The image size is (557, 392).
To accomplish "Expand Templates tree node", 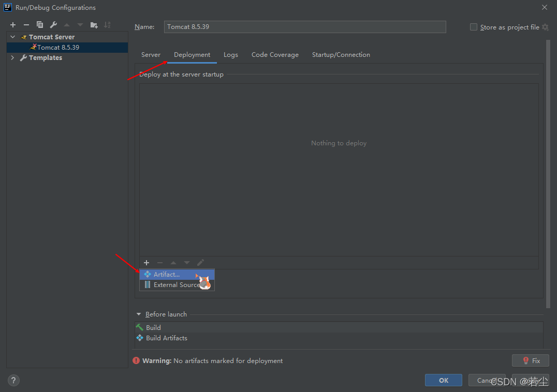I will tap(13, 57).
